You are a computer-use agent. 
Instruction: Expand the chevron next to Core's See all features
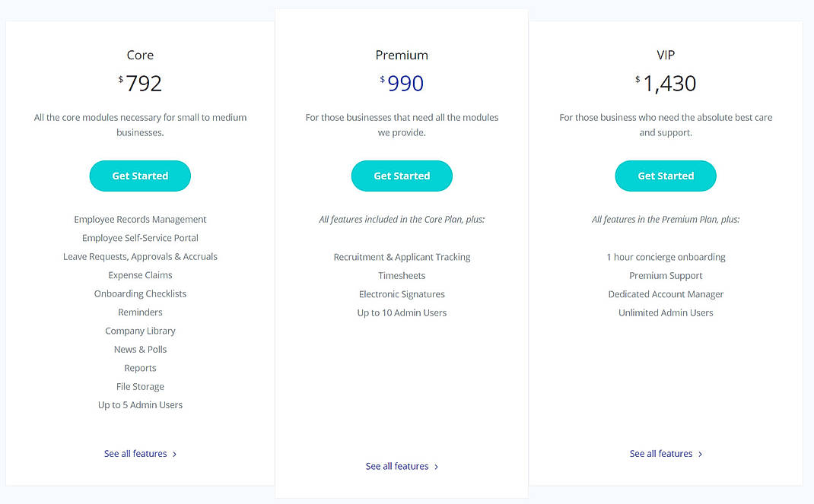(x=174, y=453)
